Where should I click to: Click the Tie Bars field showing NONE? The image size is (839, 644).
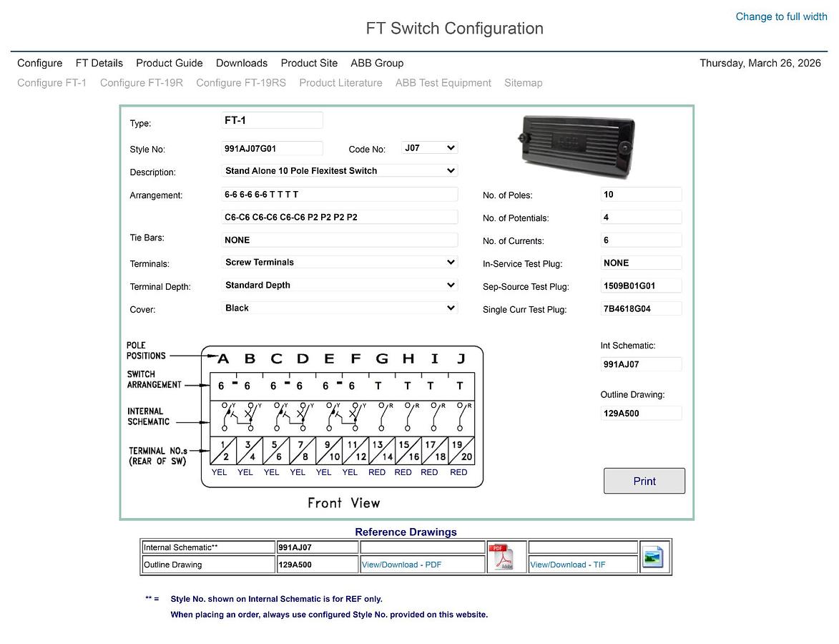point(339,240)
